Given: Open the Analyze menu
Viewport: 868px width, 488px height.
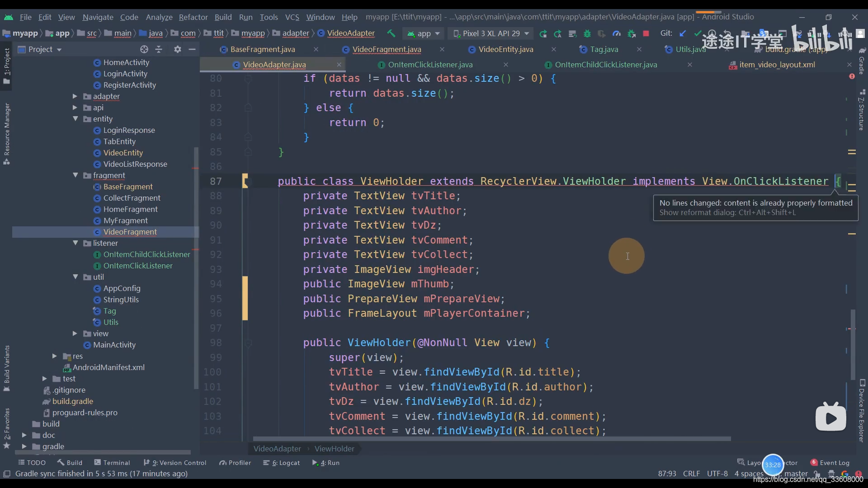Looking at the screenshot, I should (159, 17).
